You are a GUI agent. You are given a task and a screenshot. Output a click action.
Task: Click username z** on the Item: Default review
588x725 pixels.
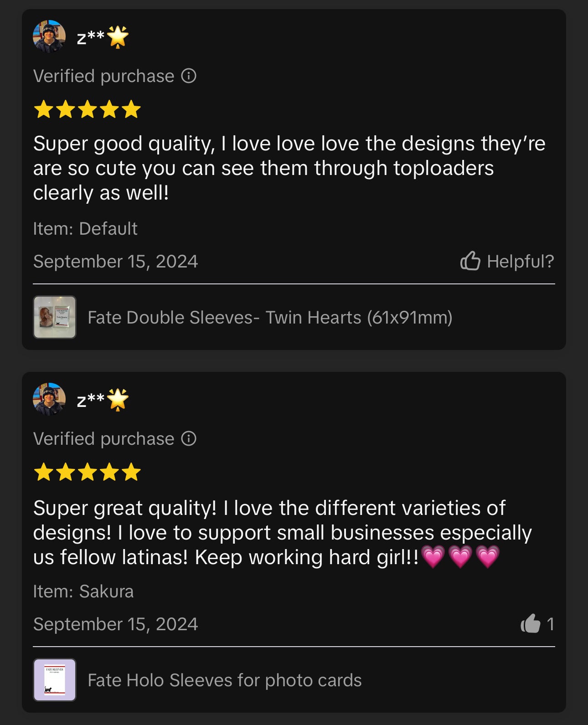coord(91,37)
